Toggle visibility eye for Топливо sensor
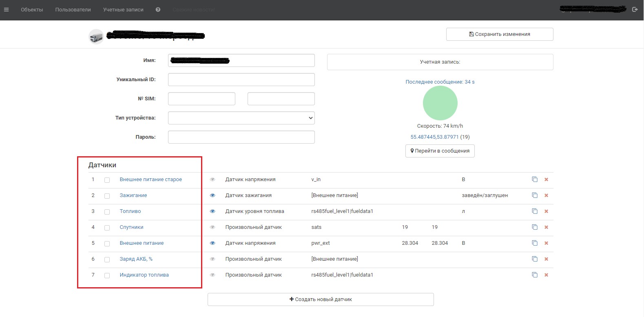The width and height of the screenshot is (644, 317). pos(212,211)
